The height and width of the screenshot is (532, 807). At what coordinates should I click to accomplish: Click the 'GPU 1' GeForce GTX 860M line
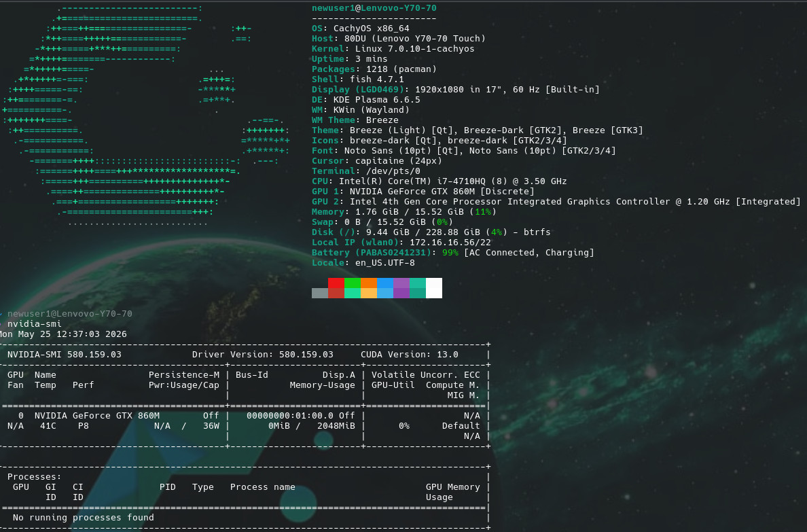click(423, 192)
